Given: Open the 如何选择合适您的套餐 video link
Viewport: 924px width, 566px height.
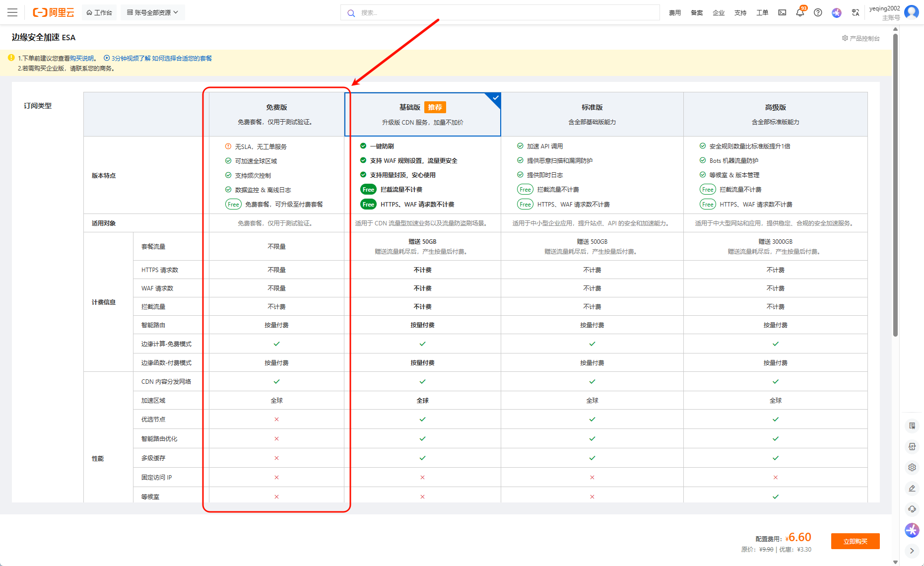Looking at the screenshot, I should 182,59.
